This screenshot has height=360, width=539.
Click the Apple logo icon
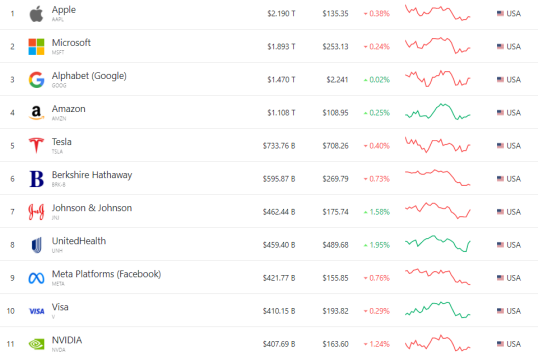[36, 14]
